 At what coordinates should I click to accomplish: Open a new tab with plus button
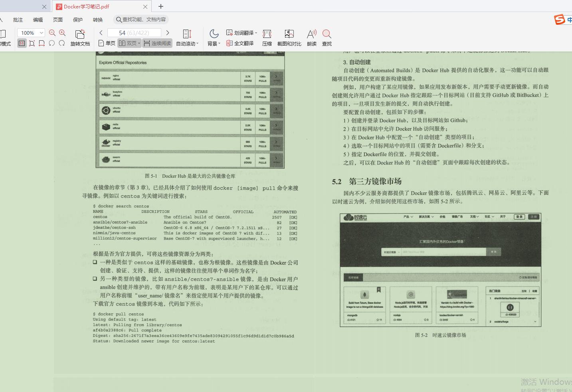tap(161, 6)
